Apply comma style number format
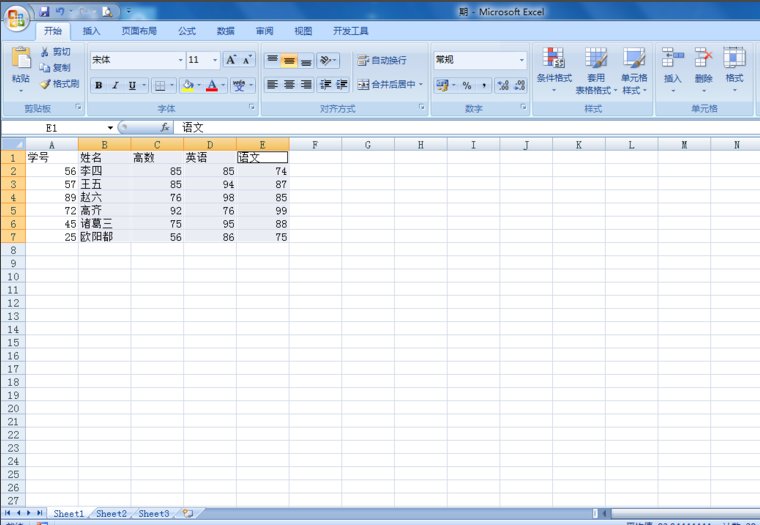 484,86
